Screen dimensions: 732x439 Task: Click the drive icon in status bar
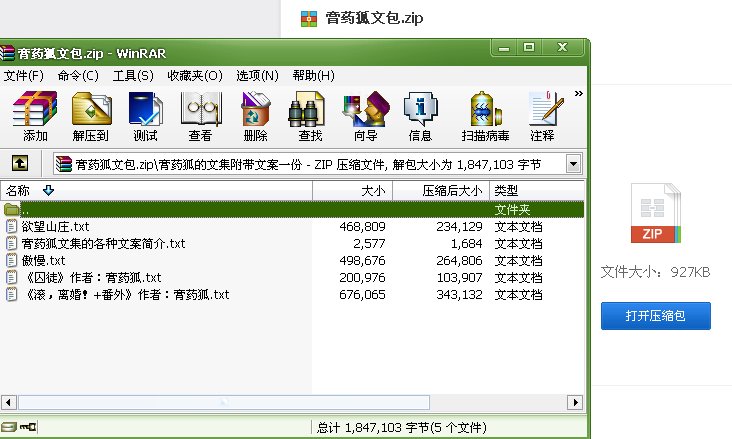coord(8,427)
